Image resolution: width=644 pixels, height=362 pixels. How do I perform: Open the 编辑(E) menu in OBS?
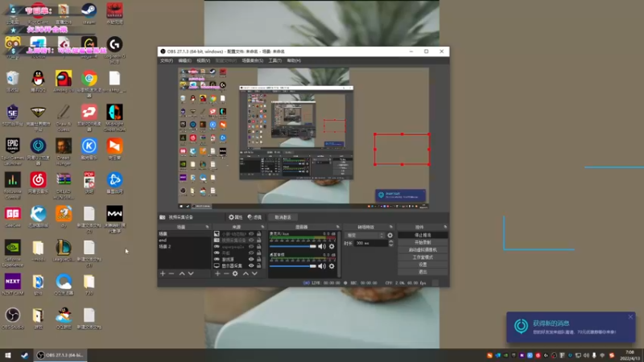184,60
